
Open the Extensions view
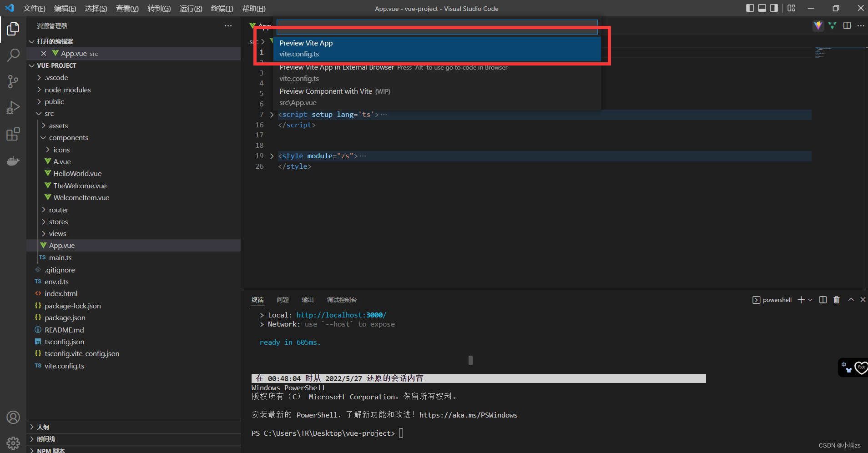pos(13,134)
